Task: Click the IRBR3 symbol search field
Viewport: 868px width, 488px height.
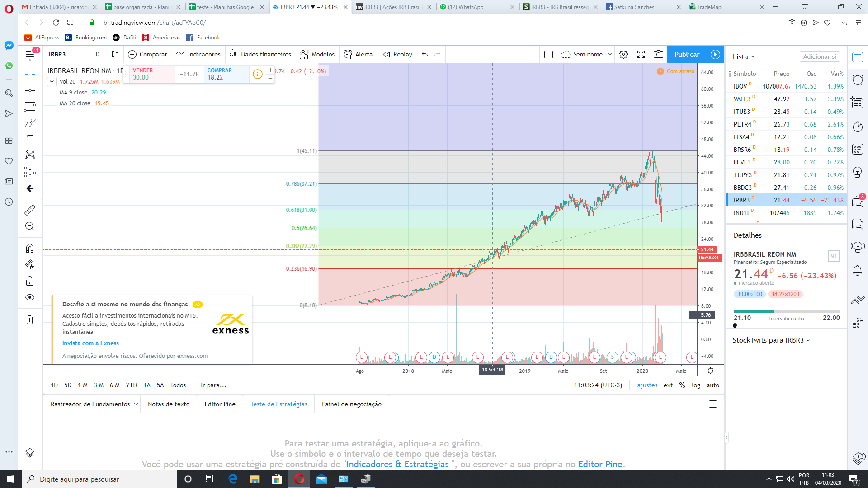Action: tap(66, 54)
